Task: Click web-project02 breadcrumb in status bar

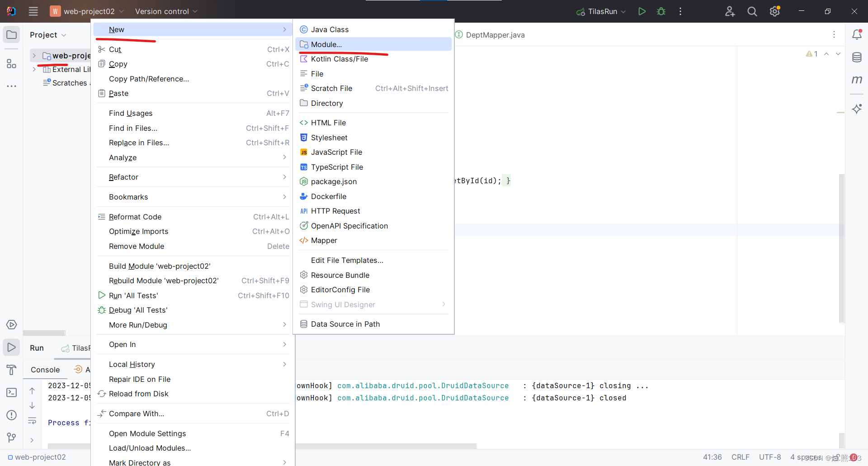Action: point(37,457)
